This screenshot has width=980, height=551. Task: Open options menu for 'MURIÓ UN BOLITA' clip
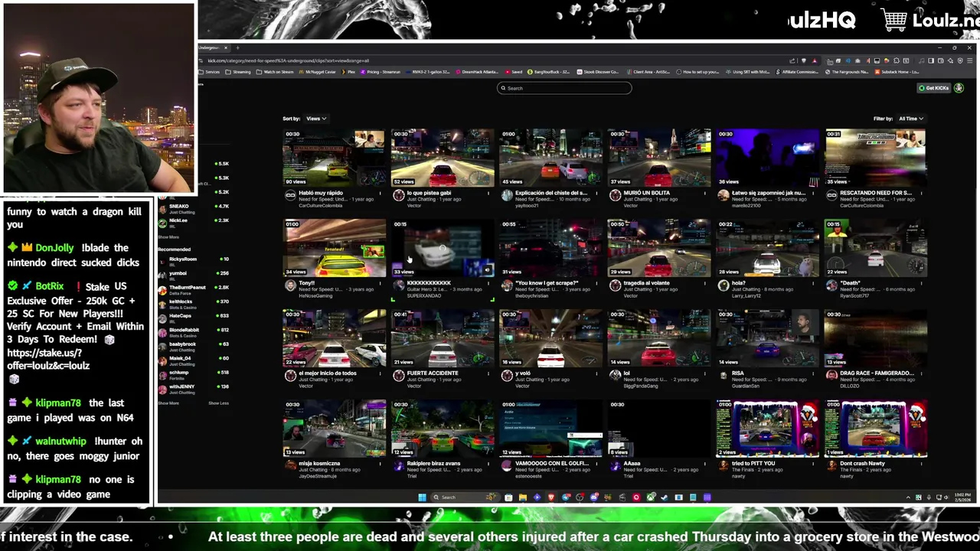(705, 194)
